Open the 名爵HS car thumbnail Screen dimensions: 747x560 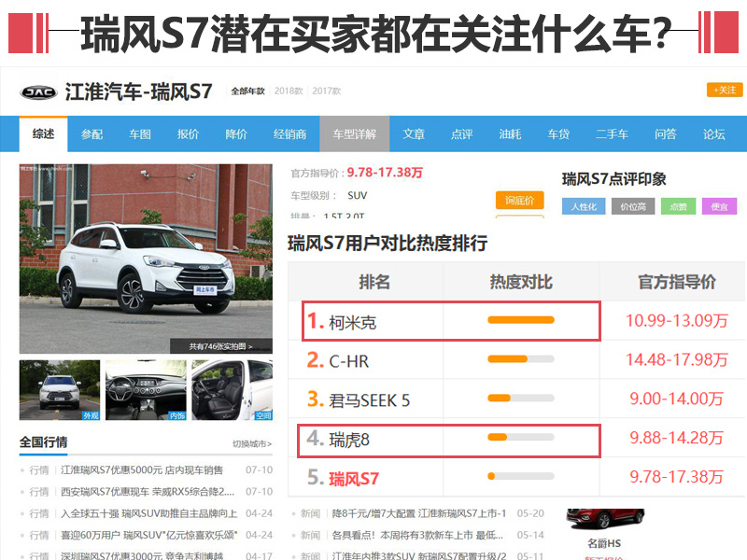(605, 519)
